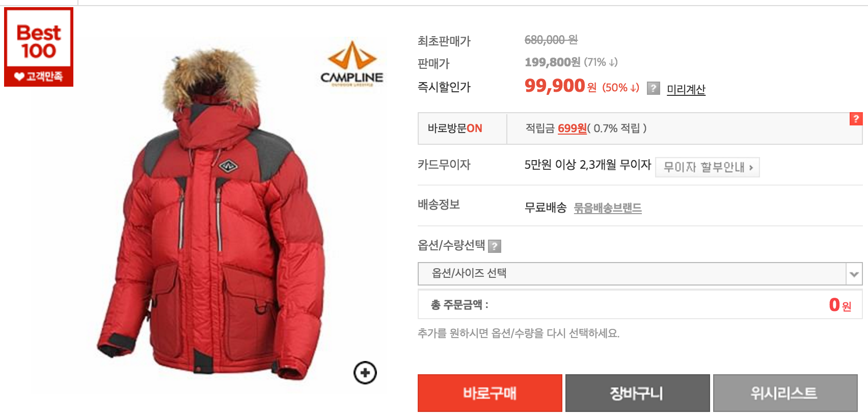Click the 바로구매 buy now button
The width and height of the screenshot is (868, 414).
(x=490, y=393)
